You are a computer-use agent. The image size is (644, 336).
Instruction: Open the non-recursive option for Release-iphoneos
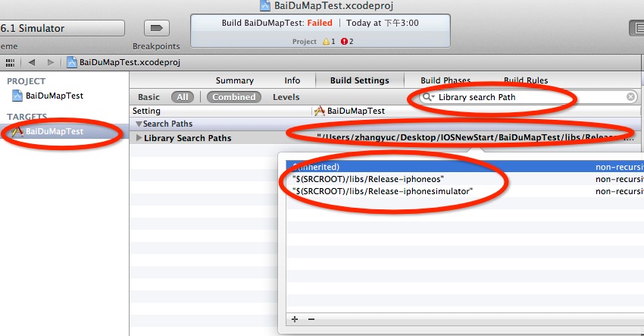tap(619, 179)
